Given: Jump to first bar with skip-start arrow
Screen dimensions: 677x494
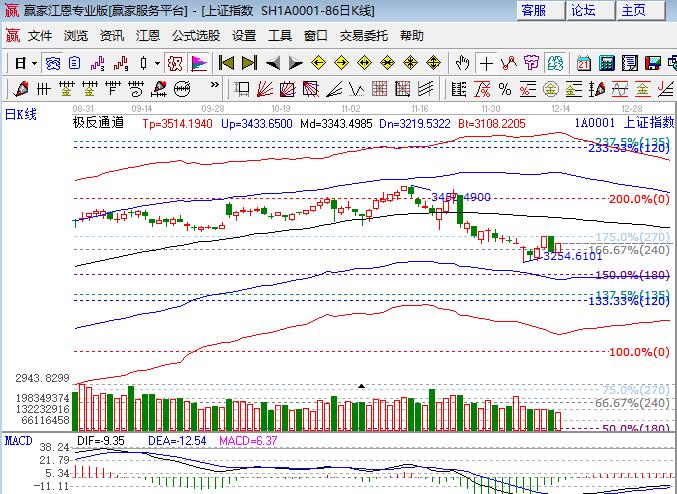Looking at the screenshot, I should point(227,63).
